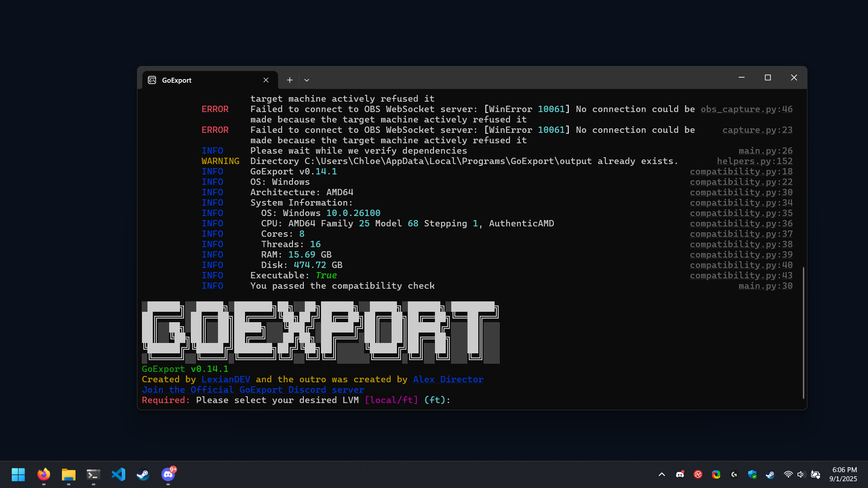
Task: Click the terminal vertical scrollbar thumb
Action: pos(803,333)
